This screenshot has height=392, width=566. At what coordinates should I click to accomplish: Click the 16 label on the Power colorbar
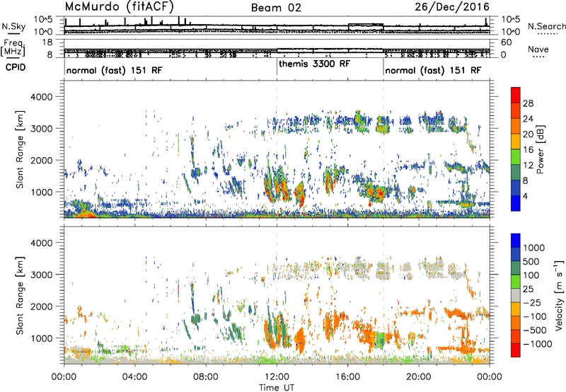click(x=528, y=150)
